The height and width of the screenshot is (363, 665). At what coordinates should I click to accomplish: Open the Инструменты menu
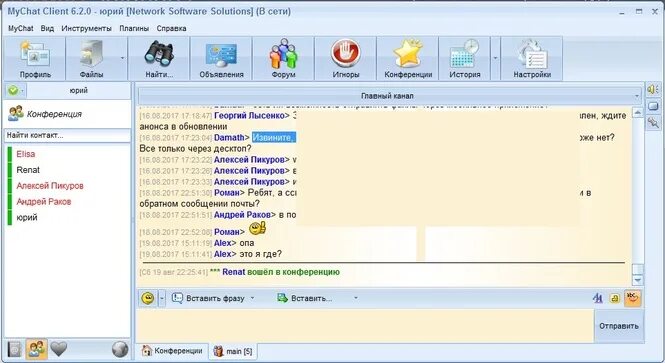coord(87,28)
